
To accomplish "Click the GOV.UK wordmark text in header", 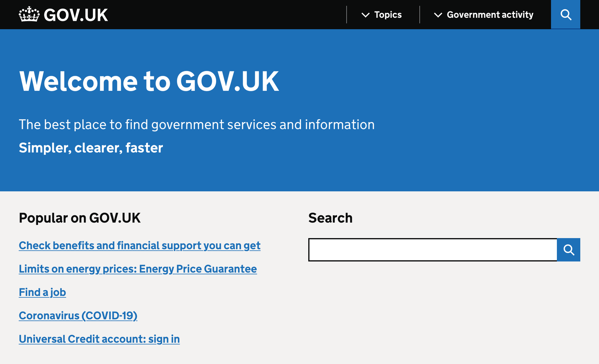I will coord(76,15).
